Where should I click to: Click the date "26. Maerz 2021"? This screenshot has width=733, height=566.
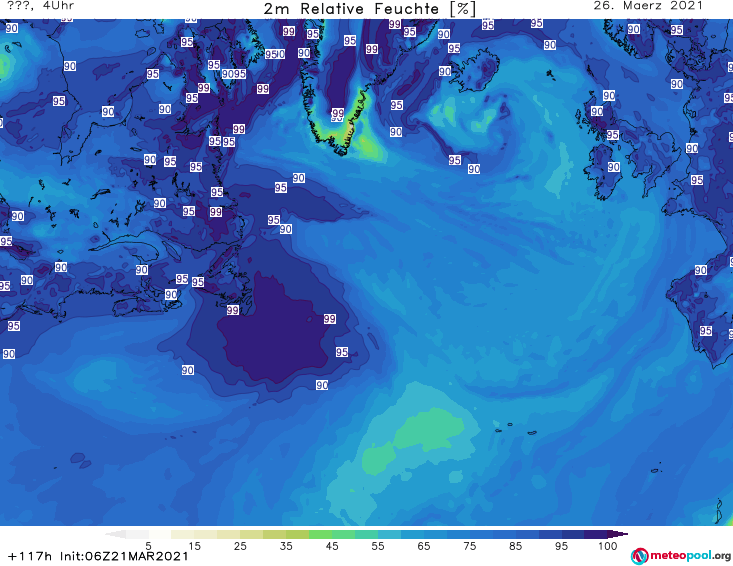pyautogui.click(x=648, y=6)
